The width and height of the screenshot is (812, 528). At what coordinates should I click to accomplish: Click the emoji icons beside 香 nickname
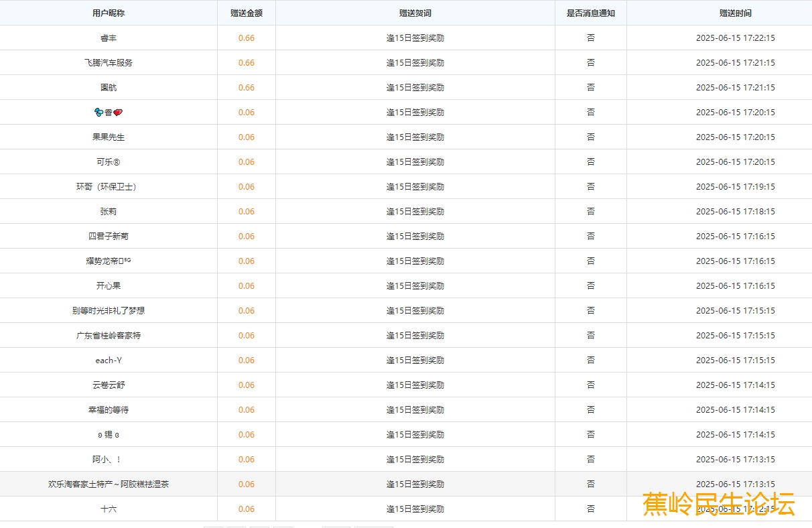(99, 113)
